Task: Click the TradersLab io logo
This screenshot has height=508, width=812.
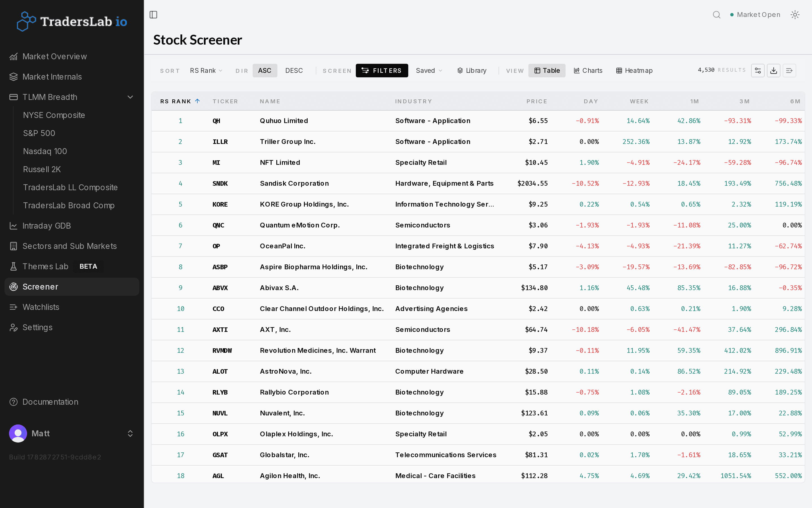Action: tap(72, 21)
